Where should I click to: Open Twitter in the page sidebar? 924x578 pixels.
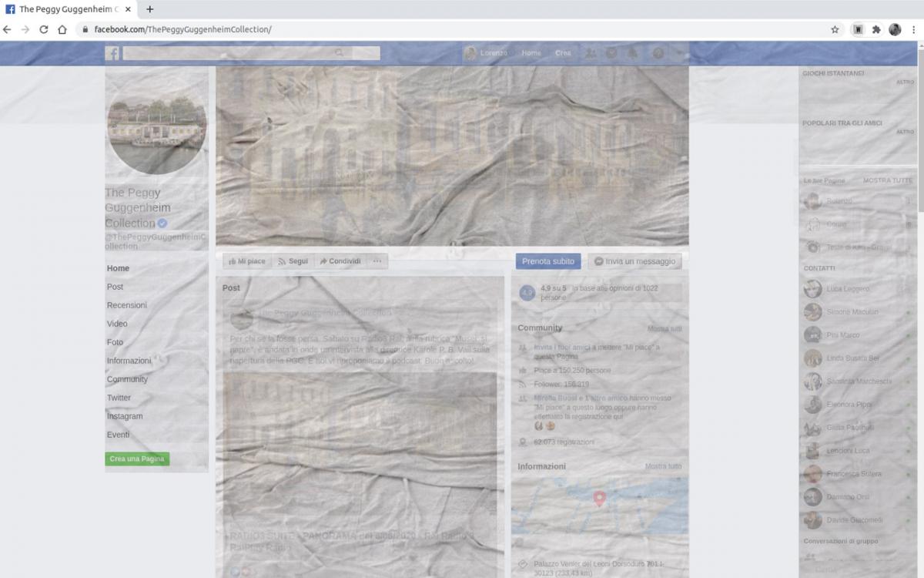(x=119, y=398)
